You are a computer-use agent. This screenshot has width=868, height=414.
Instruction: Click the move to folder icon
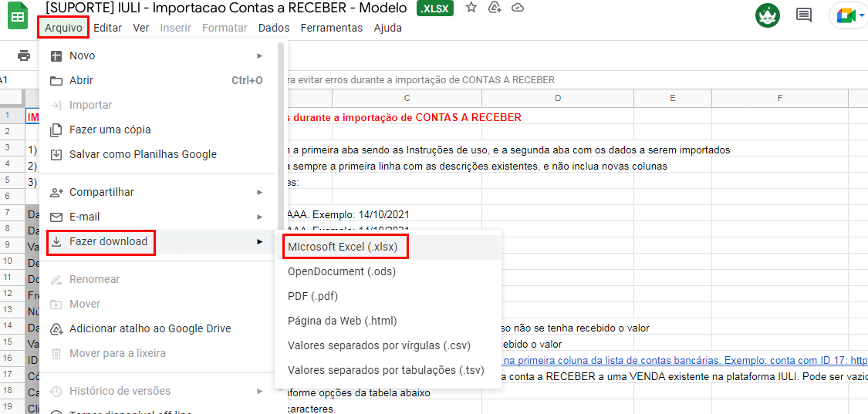495,8
